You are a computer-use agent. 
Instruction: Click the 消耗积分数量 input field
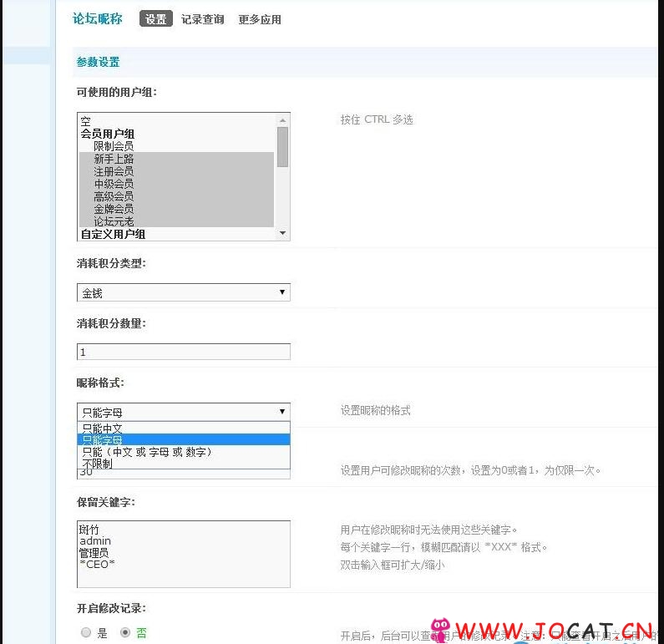coord(184,352)
